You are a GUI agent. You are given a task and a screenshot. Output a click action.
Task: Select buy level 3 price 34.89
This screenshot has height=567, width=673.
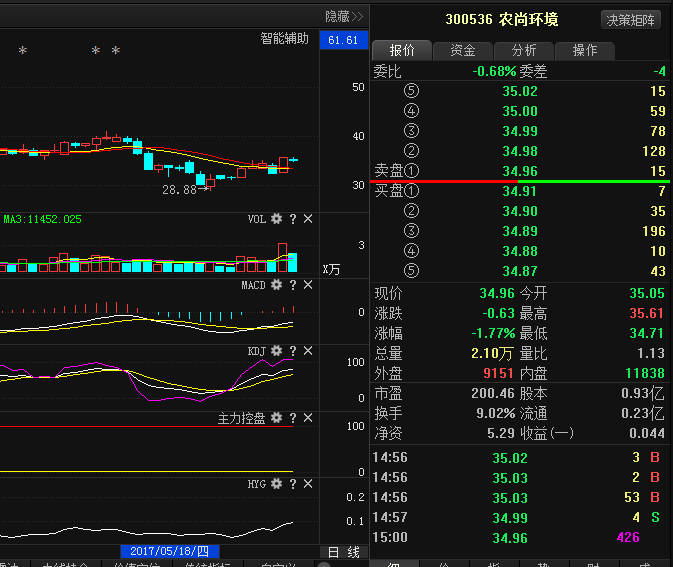(x=520, y=231)
